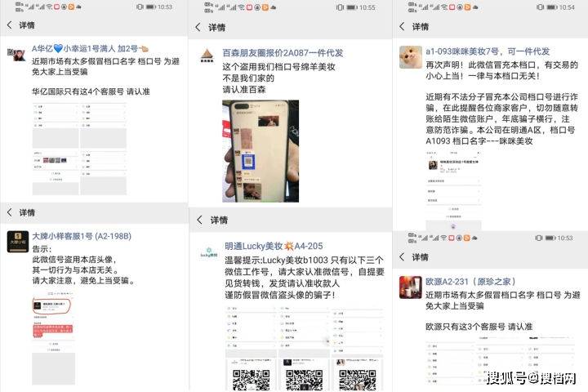Tap Wi-Fi status icon in 10:53 top bar
Viewport: 588px width, 392px height.
(49, 7)
